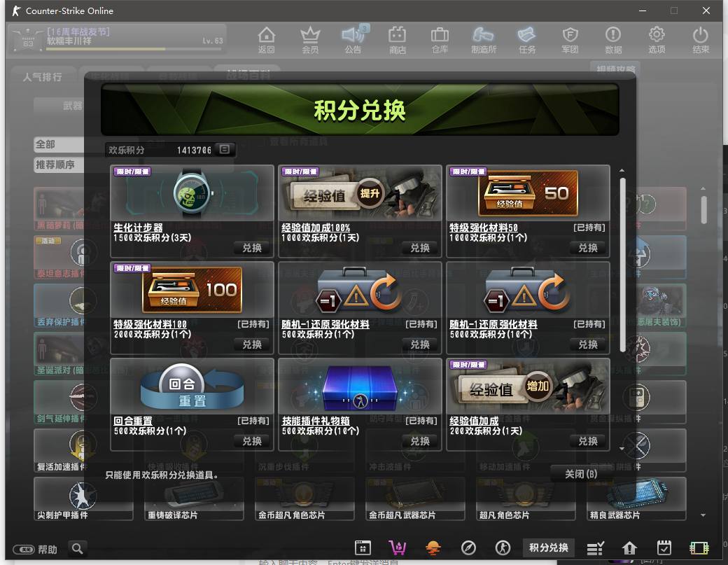Toggle the 帮助 help switch
Image resolution: width=728 pixels, height=565 pixels.
click(x=24, y=550)
